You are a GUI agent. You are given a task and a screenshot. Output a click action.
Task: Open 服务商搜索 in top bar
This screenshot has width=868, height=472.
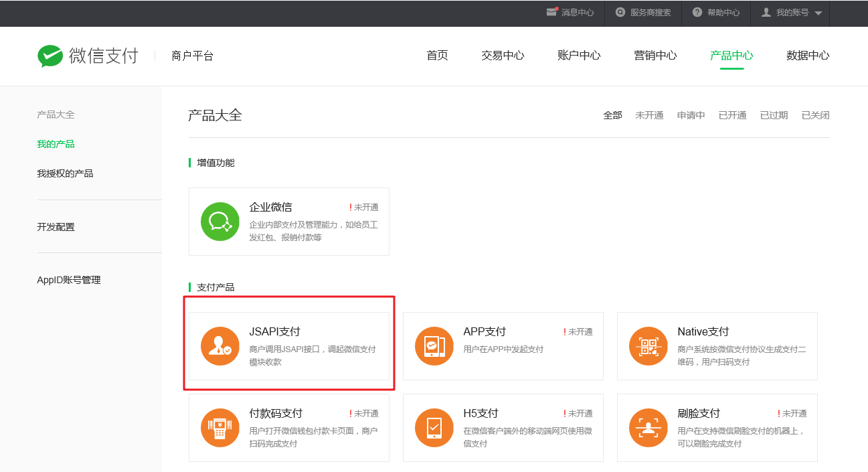tap(650, 13)
